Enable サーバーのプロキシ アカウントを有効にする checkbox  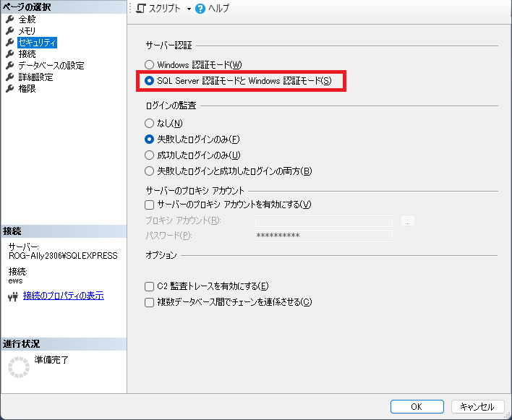(149, 205)
